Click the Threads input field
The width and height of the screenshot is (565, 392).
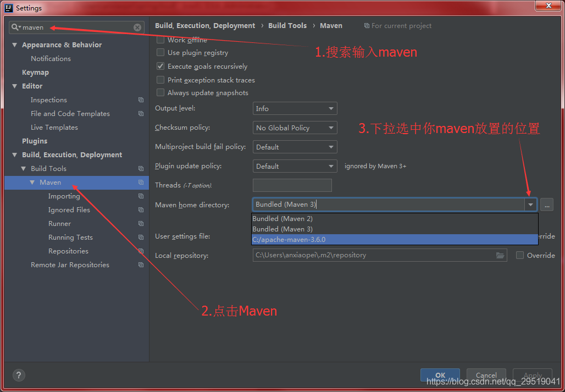coord(292,185)
